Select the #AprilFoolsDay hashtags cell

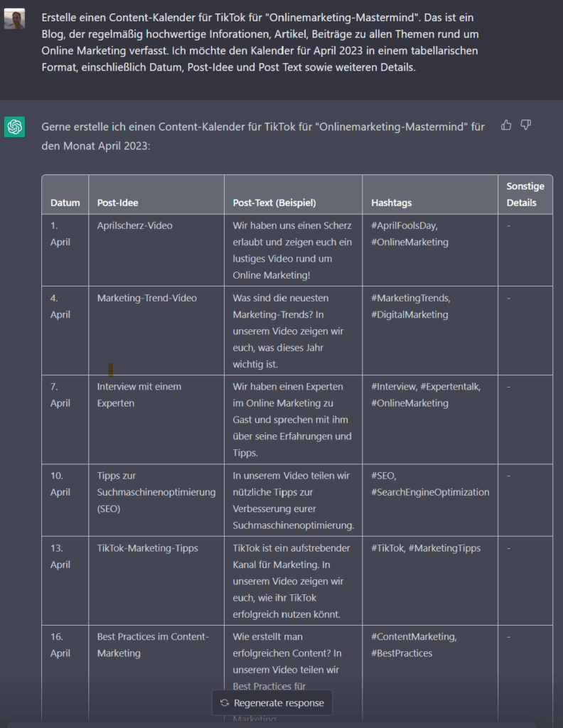pyautogui.click(x=409, y=234)
